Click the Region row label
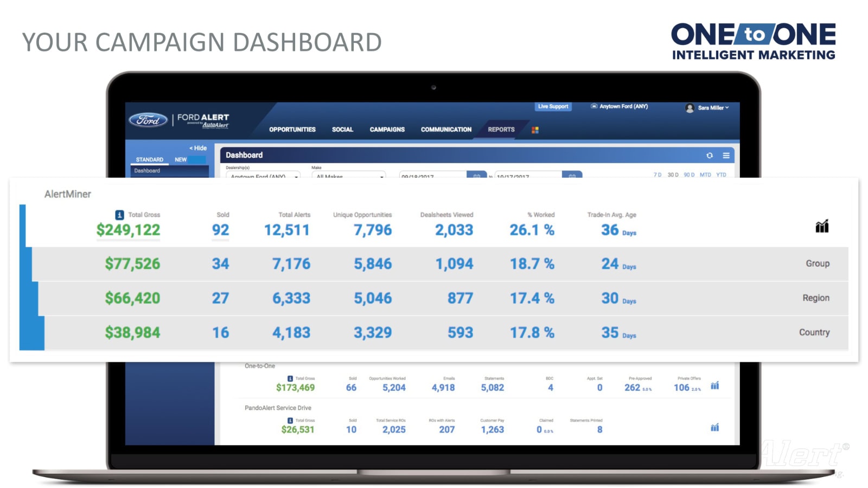Image resolution: width=868 pixels, height=488 pixels. click(816, 298)
